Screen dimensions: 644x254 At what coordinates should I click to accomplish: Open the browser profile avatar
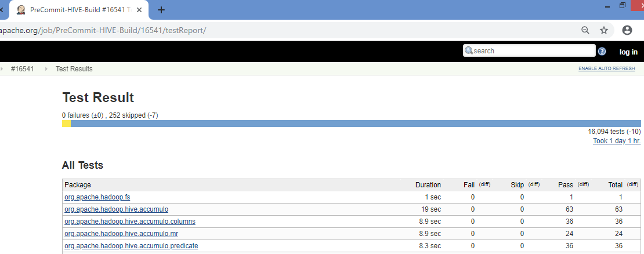(x=627, y=30)
